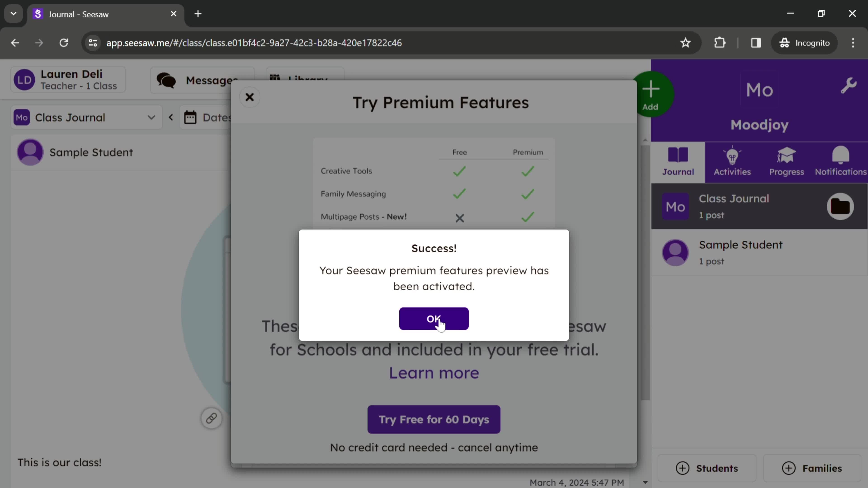This screenshot has height=488, width=868.
Task: Open the folder icon beside Class Journal
Action: [840, 206]
